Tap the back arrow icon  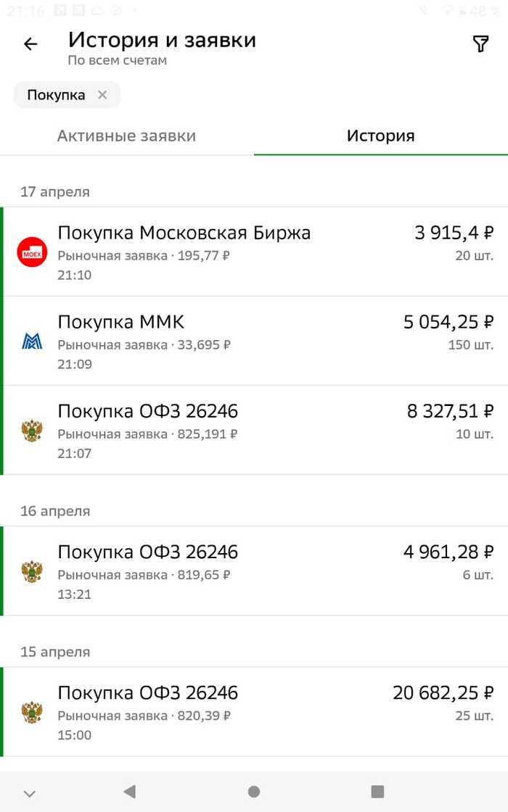click(30, 44)
